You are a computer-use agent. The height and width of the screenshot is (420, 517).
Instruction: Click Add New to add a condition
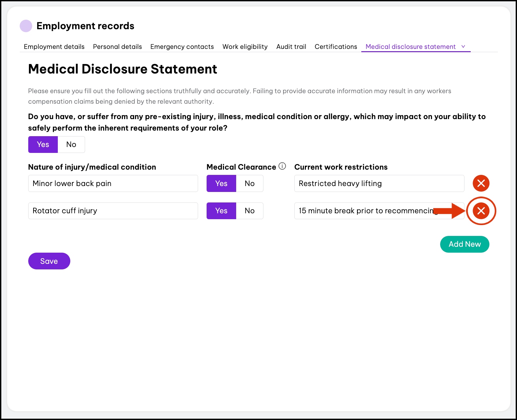(x=464, y=244)
